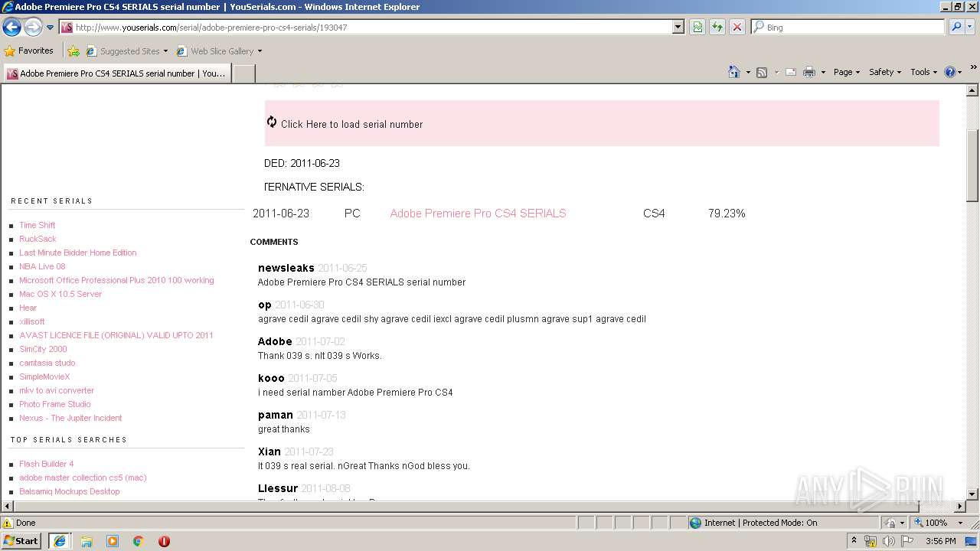Click the Home icon in command bar
This screenshot has width=980, height=551.
[733, 72]
